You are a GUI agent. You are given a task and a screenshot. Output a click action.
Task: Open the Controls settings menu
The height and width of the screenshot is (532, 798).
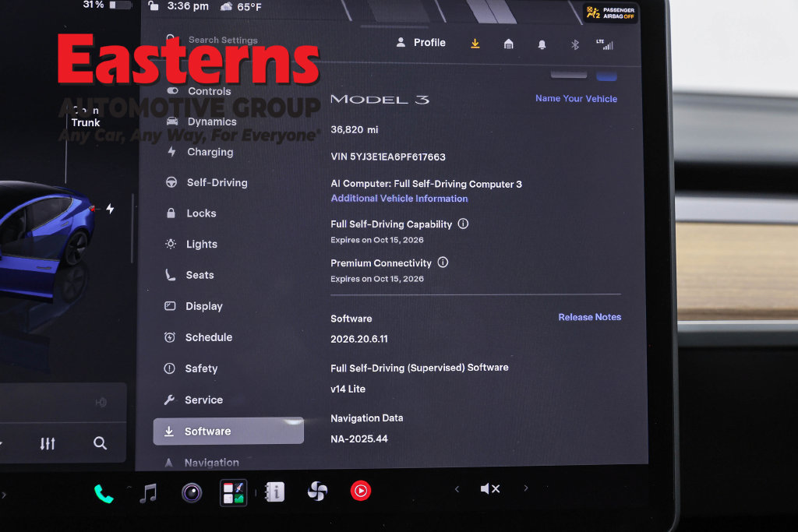(x=199, y=91)
